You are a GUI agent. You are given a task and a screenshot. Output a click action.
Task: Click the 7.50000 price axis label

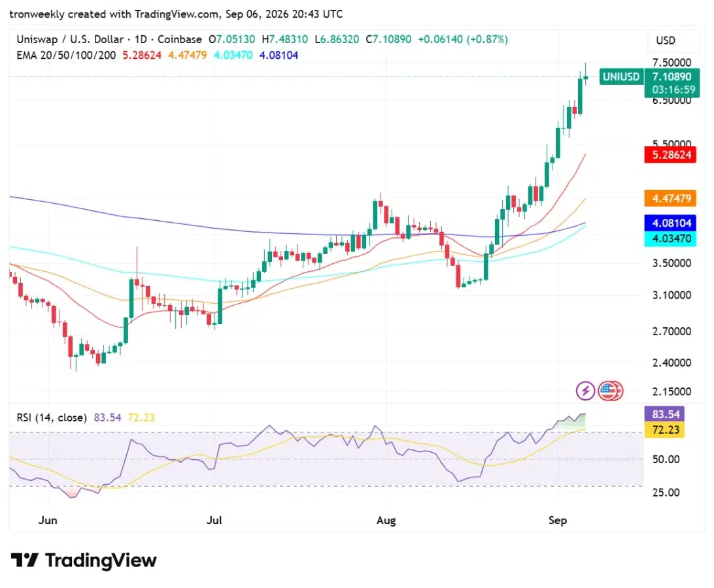point(671,62)
